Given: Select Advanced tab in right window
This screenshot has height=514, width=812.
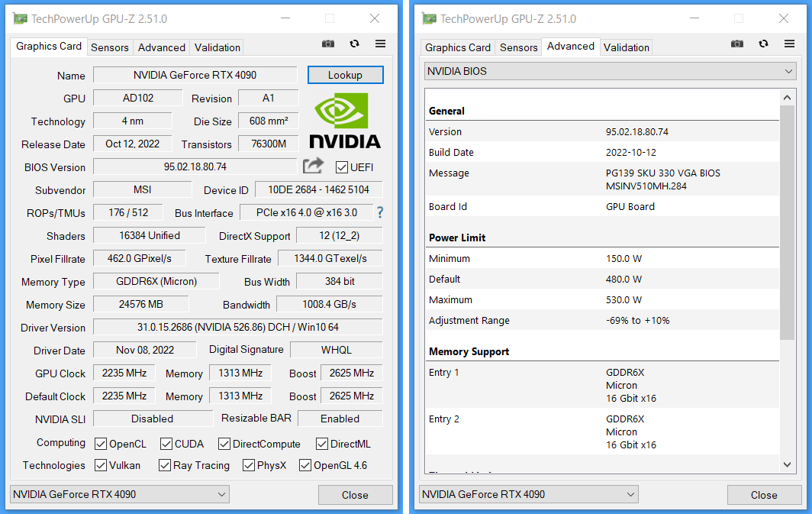Looking at the screenshot, I should coord(571,46).
